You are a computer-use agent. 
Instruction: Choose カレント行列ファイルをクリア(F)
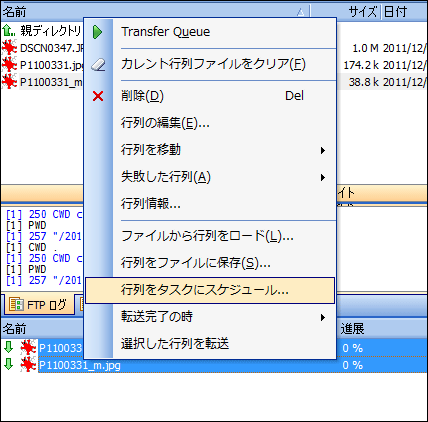(210, 64)
